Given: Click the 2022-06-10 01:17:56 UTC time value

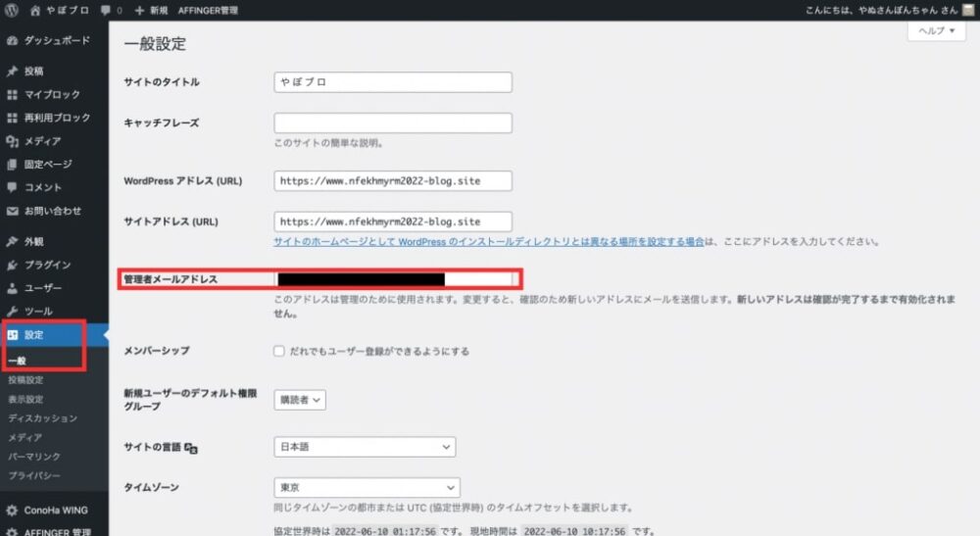Looking at the screenshot, I should tap(385, 531).
